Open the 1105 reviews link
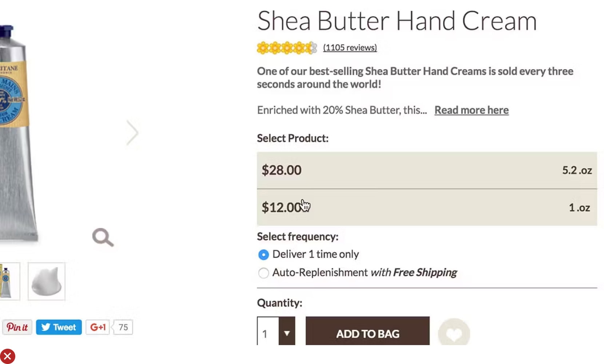Screen dimensions: 604x364 pyautogui.click(x=350, y=48)
